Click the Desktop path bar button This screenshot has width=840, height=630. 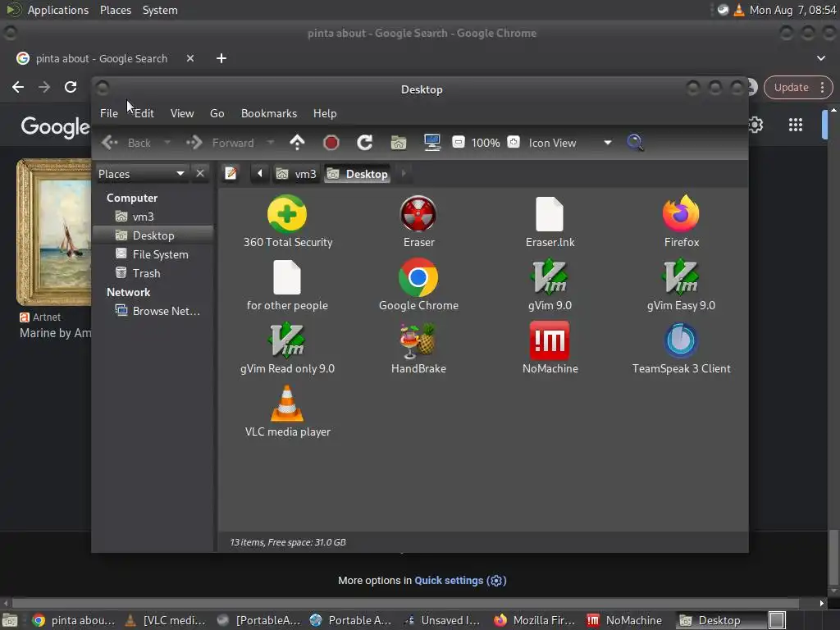358,174
